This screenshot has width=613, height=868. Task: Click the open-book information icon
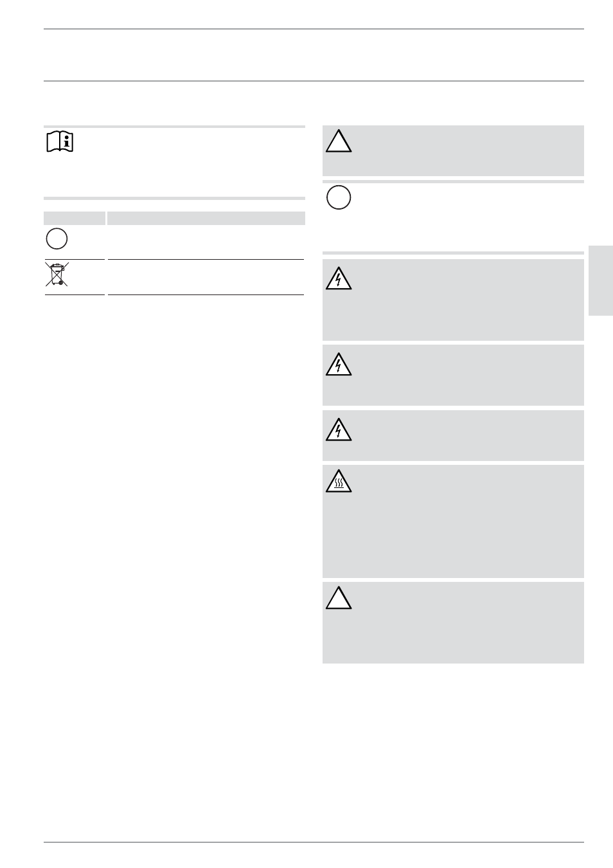click(60, 141)
